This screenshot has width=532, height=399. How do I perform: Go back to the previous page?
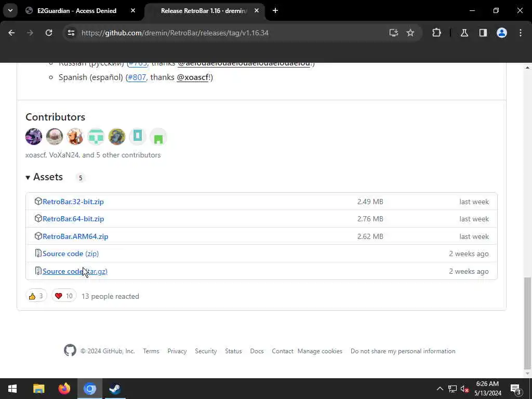point(11,33)
